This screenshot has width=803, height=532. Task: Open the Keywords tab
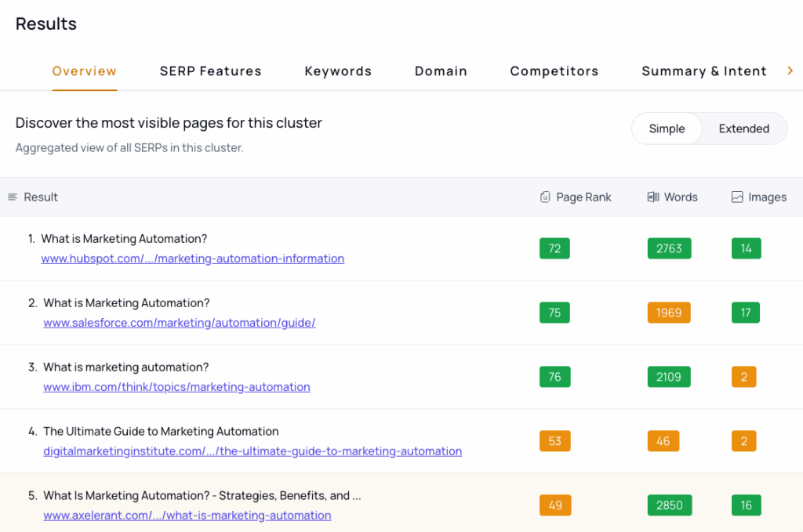tap(338, 71)
